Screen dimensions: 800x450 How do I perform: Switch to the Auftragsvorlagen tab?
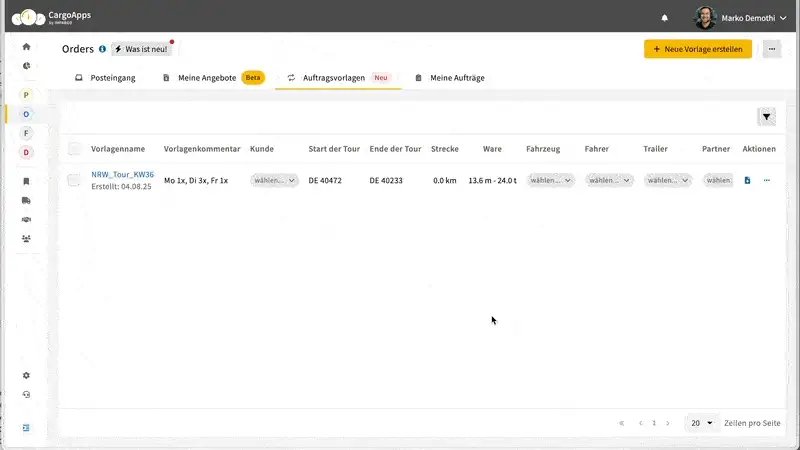click(338, 78)
